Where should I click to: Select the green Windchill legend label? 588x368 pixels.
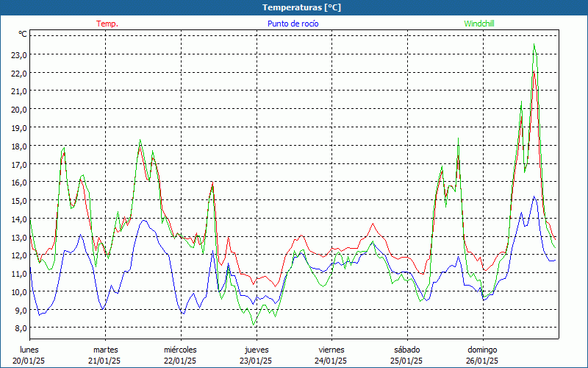[x=479, y=24]
